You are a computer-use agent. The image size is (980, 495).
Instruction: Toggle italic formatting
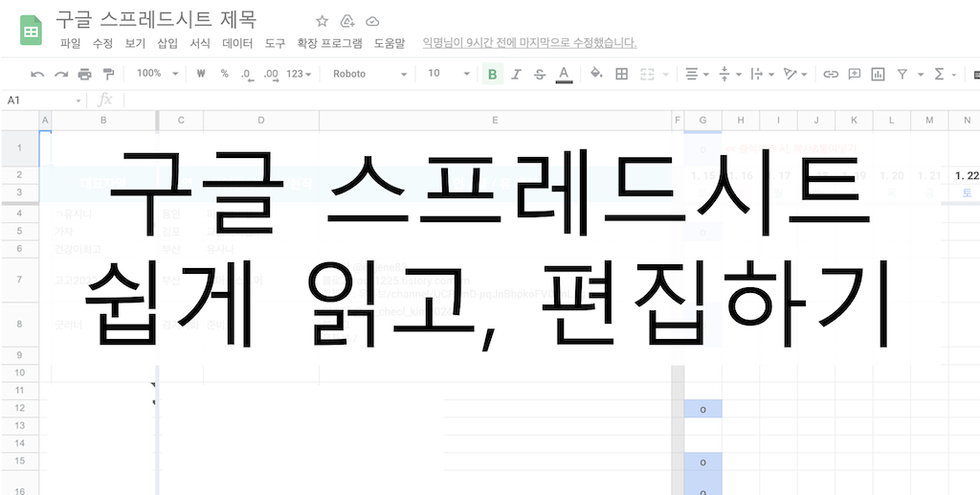[x=516, y=75]
